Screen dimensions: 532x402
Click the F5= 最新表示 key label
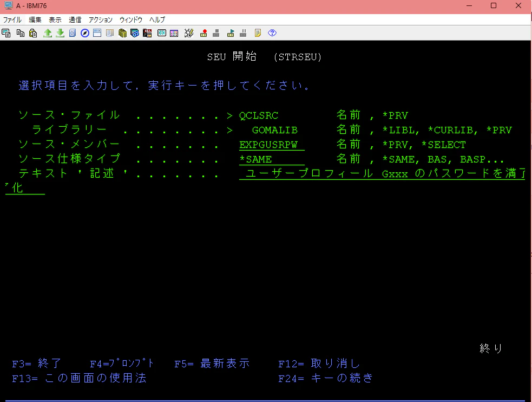pos(212,364)
